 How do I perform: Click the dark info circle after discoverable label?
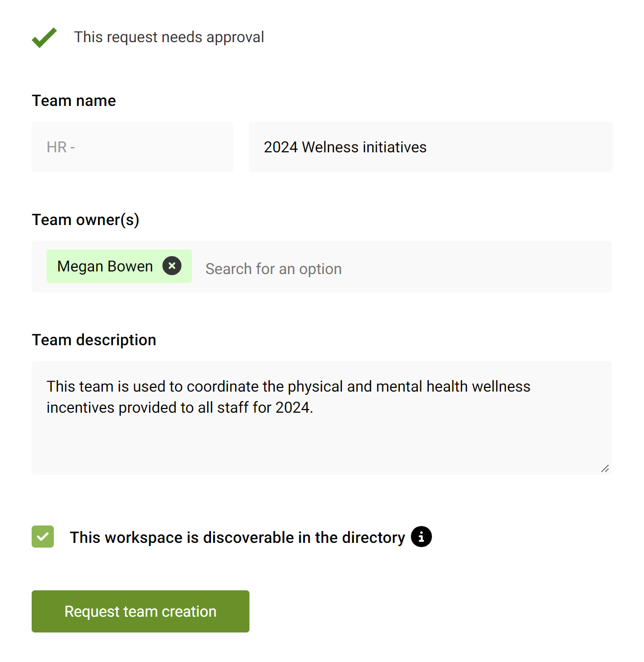421,537
